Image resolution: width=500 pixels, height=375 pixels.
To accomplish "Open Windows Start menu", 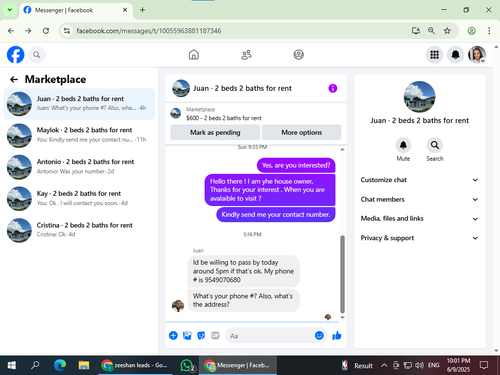I will (x=11, y=365).
